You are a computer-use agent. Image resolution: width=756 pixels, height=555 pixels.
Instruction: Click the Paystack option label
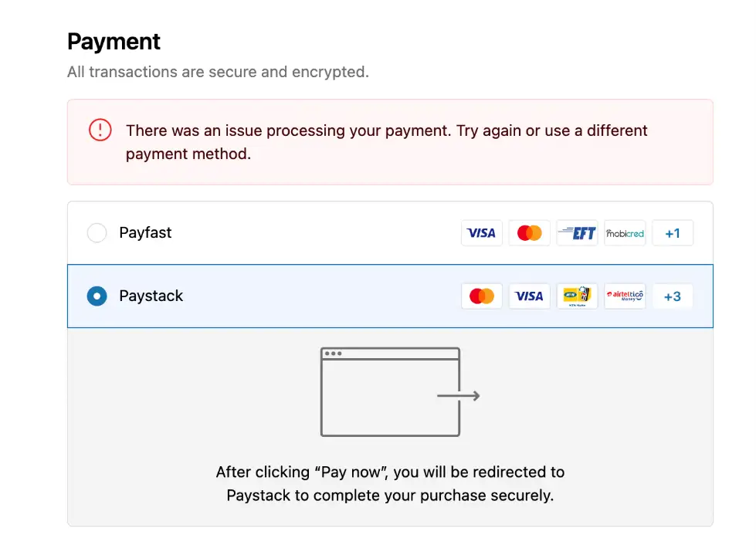(x=151, y=296)
